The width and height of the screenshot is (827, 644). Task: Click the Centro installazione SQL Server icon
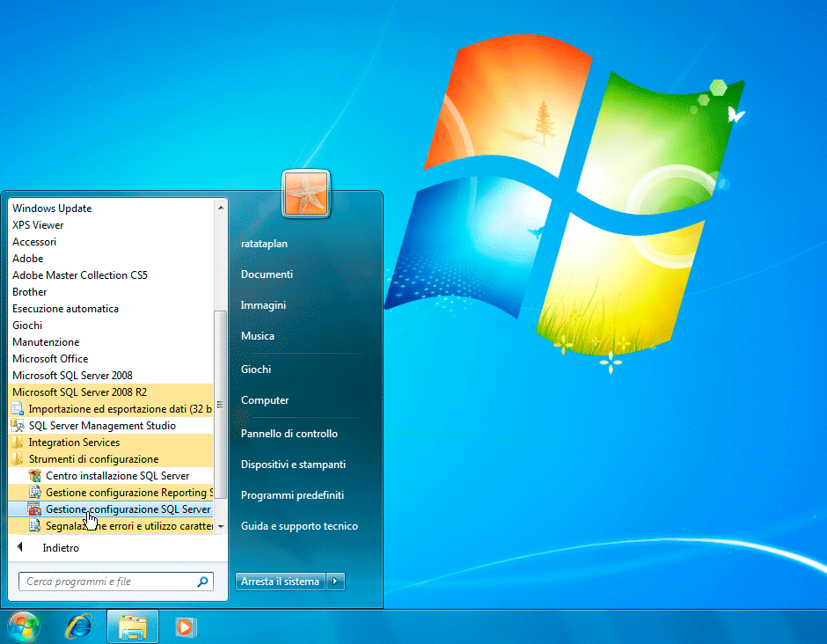click(35, 476)
